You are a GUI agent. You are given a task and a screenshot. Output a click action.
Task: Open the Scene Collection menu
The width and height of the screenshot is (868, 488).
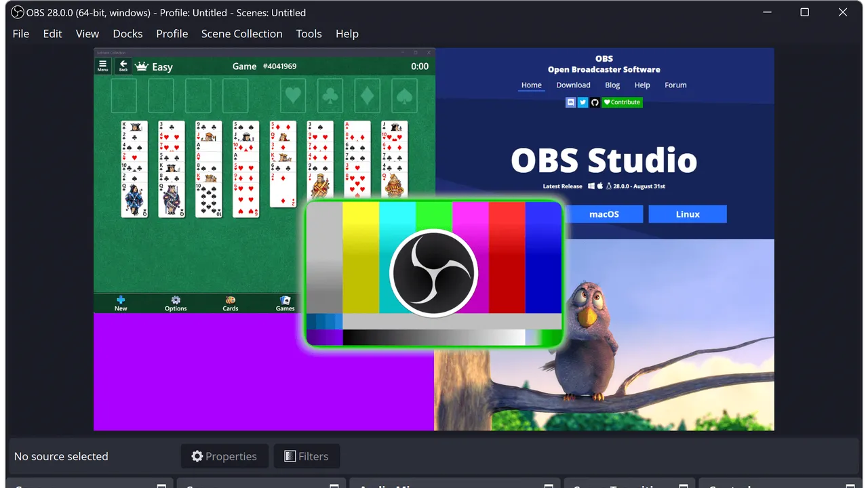click(x=242, y=34)
